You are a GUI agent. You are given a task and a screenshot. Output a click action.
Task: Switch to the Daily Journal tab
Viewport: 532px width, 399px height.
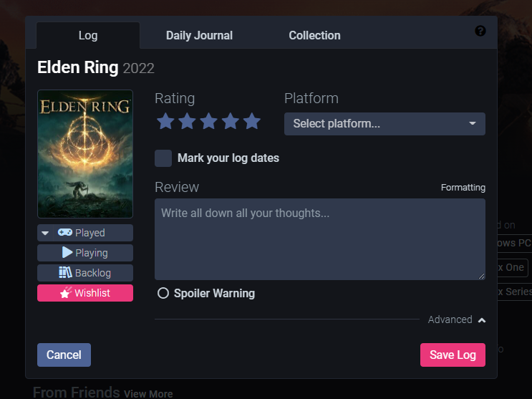(199, 35)
